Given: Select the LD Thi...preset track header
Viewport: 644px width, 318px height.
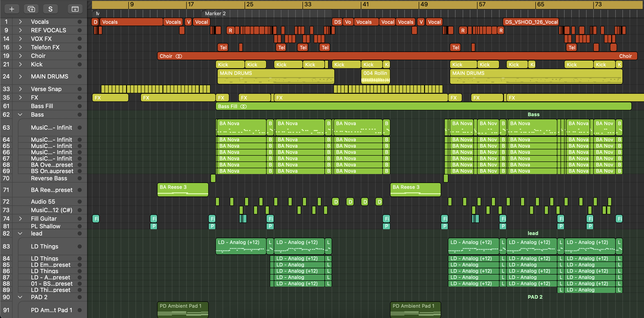Looking at the screenshot, I should tap(44, 290).
